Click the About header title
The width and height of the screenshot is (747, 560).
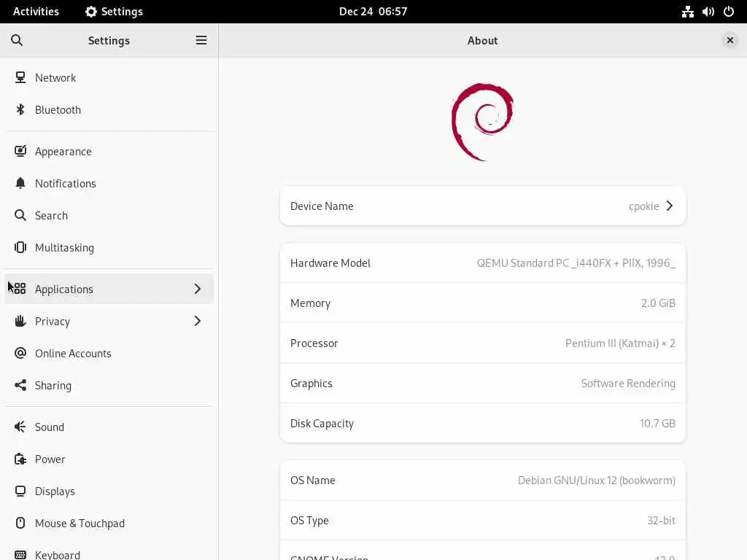[482, 41]
